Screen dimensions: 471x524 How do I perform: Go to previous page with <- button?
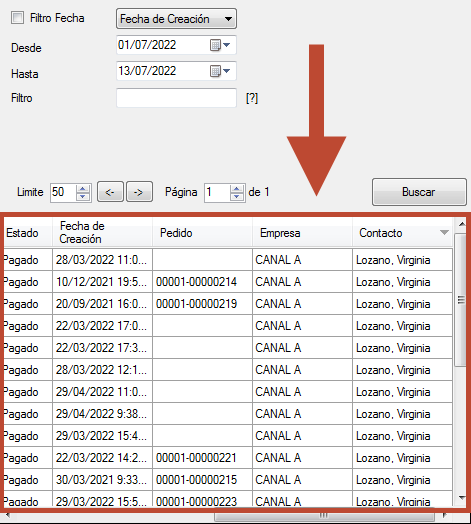pyautogui.click(x=110, y=192)
